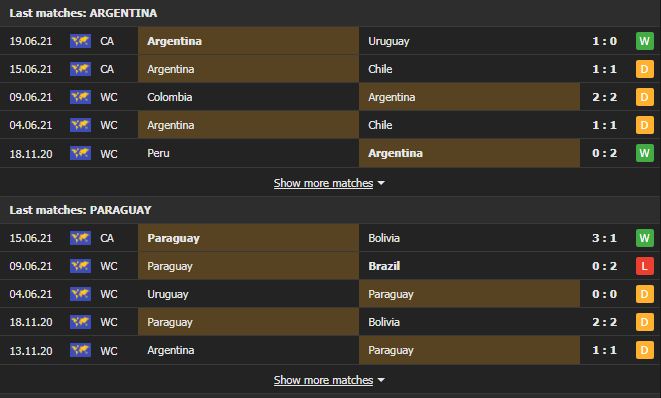Open the 2:2 score for Colombia vs Argentina
Screen dimensions: 661x398
[x=604, y=97]
